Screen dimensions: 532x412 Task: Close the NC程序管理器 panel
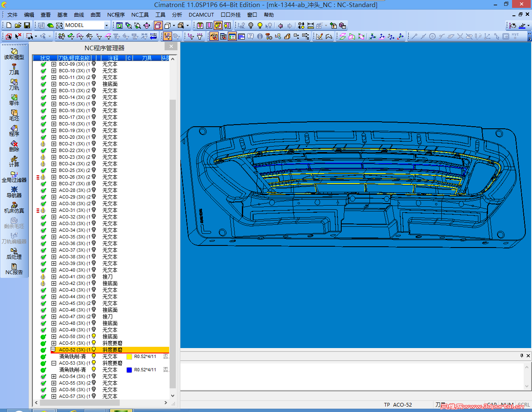pyautogui.click(x=171, y=47)
